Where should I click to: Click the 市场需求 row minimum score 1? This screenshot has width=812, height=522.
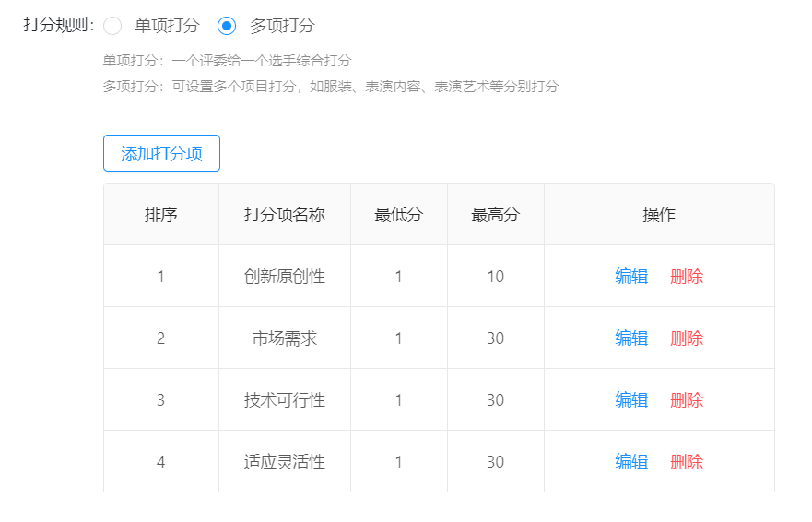(399, 338)
